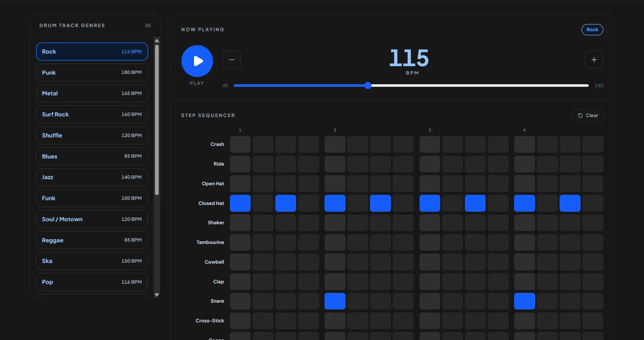Enable Snare step on beat 1
This screenshot has height=340, width=644.
pos(240,301)
